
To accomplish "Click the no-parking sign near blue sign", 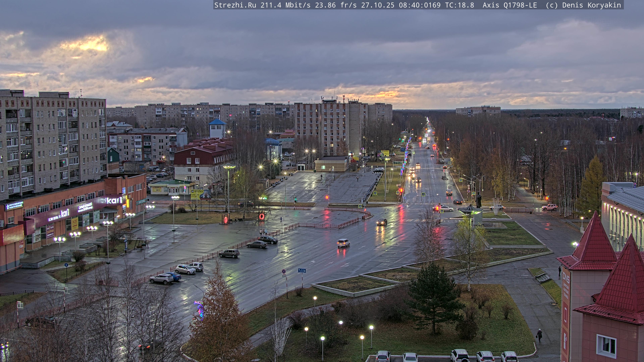I will [x=284, y=271].
